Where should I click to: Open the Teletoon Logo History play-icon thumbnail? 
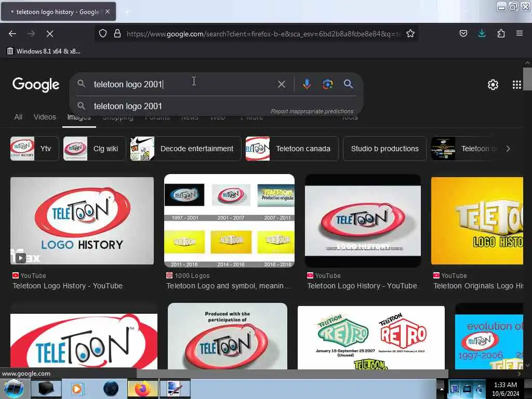pyautogui.click(x=82, y=220)
